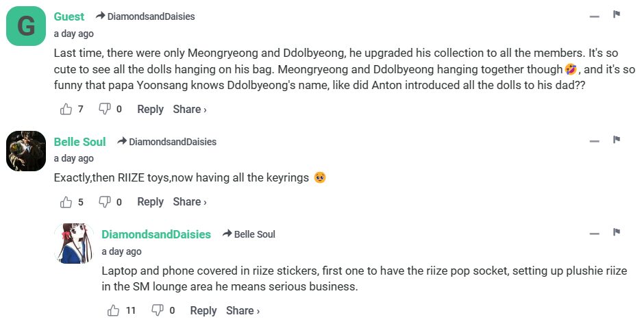Collapse Belle Soul's comment thread

click(595, 141)
